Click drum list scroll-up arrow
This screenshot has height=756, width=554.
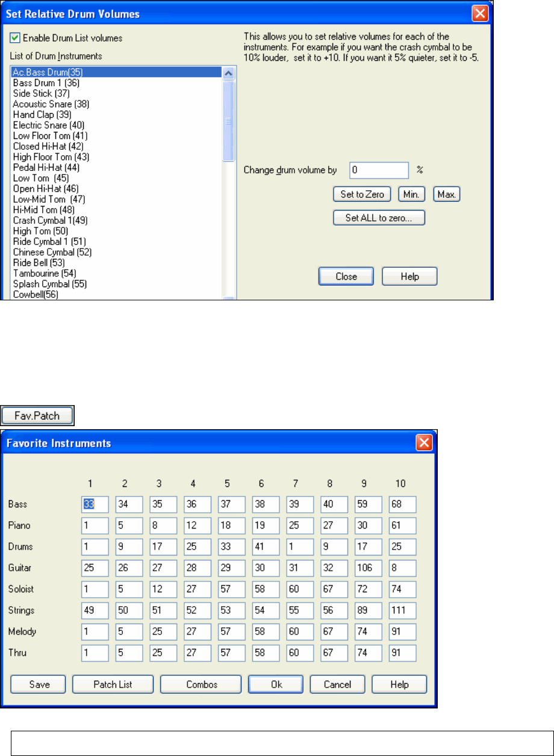tap(228, 73)
